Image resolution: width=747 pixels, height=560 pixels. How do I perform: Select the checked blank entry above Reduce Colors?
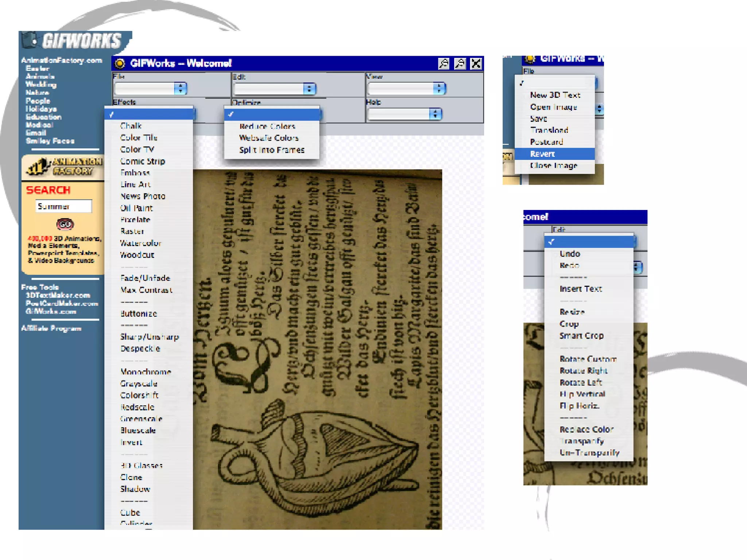tap(272, 114)
